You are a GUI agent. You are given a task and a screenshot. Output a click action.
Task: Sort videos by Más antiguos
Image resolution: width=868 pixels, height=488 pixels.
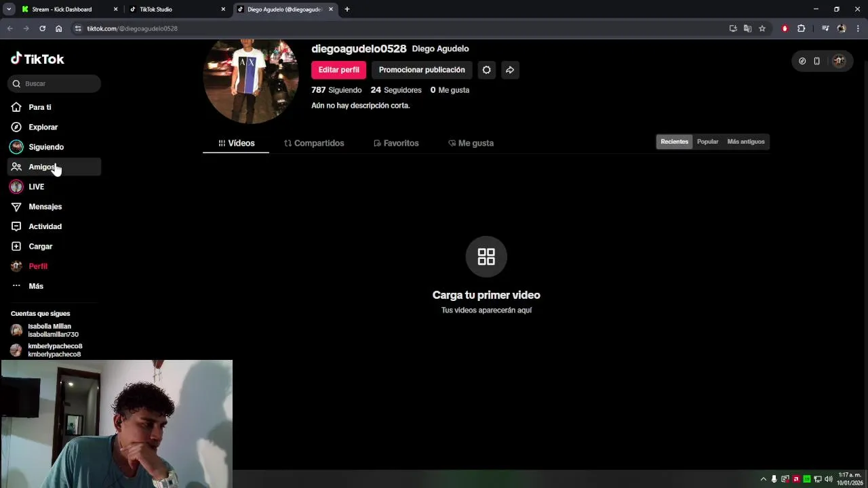click(x=746, y=142)
